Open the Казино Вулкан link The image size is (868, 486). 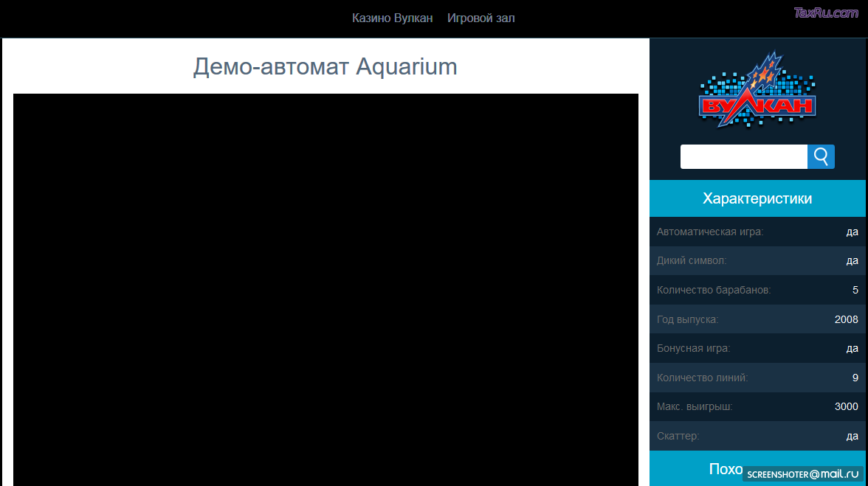click(392, 18)
